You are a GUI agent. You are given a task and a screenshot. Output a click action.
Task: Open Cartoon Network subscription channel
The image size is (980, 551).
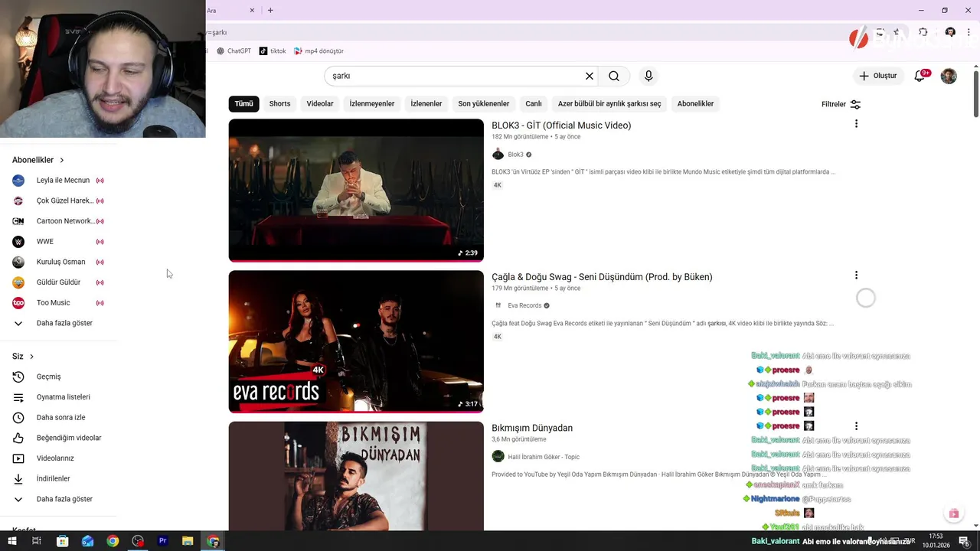point(58,221)
